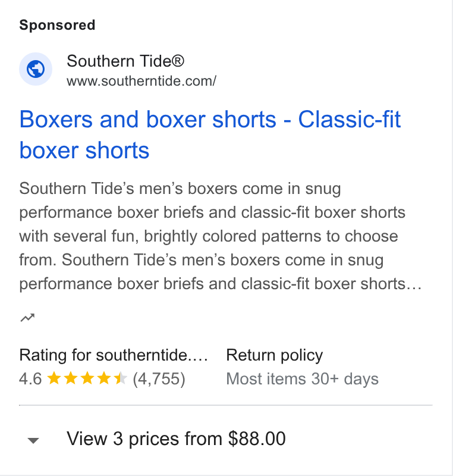Screen dimensions: 453x476
Task: Click the Return policy heading
Action: point(275,355)
